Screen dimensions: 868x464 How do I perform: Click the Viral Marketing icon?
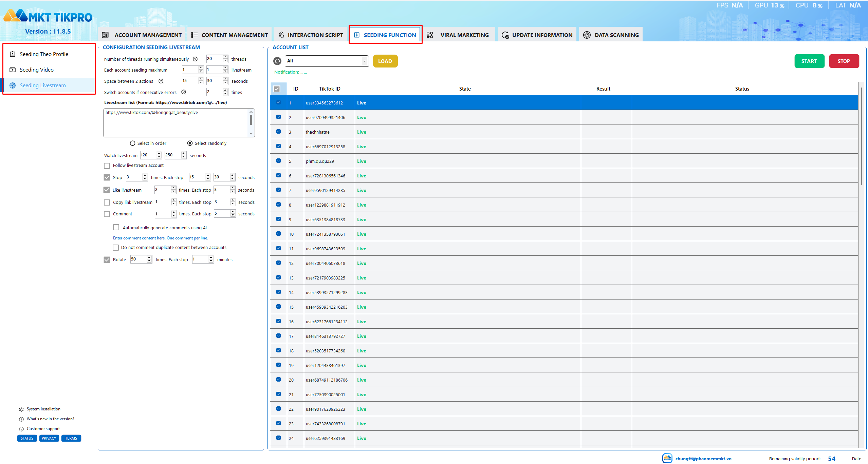coord(430,35)
